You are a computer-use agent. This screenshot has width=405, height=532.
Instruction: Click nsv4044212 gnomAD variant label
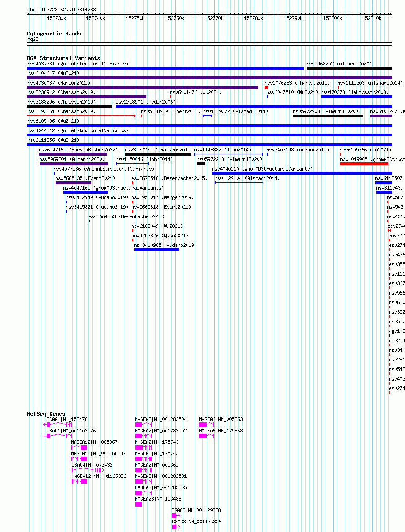(78, 130)
